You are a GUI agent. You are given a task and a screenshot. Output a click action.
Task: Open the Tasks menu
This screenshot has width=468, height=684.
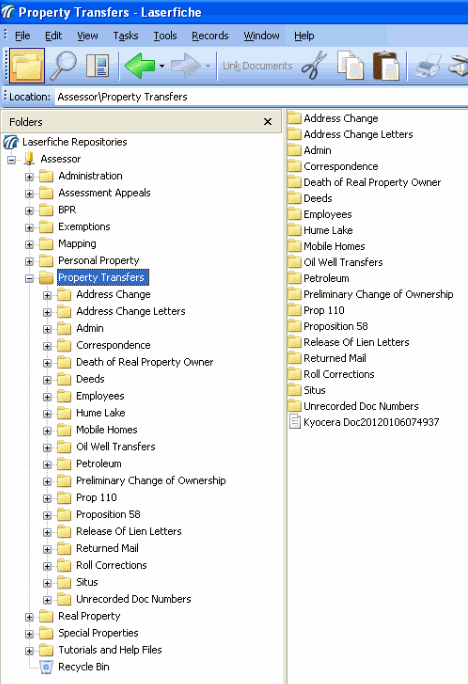[125, 36]
